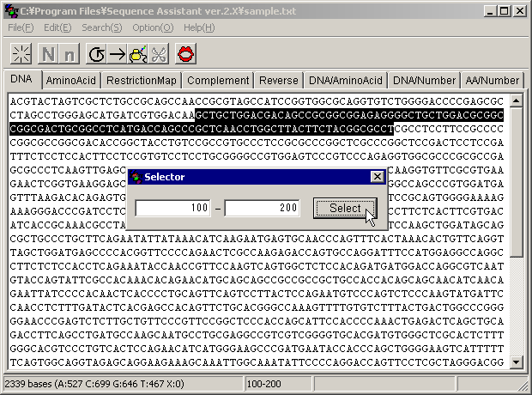Click the sequence line starting GGGCACGTCCCTGT
532x395 pixels.
click(x=257, y=349)
